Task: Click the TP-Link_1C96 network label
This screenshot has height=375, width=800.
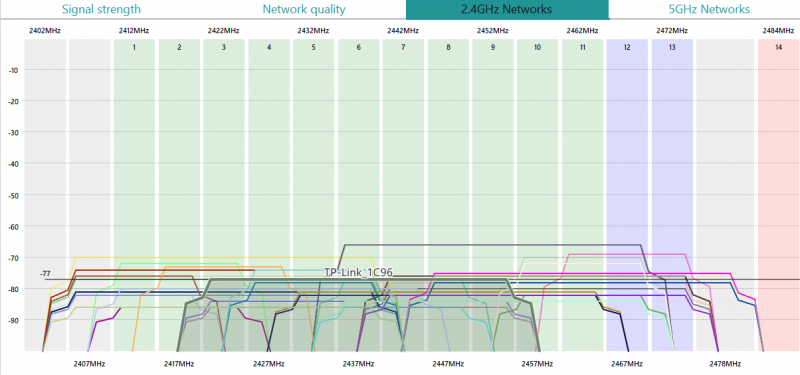Action: [x=358, y=272]
